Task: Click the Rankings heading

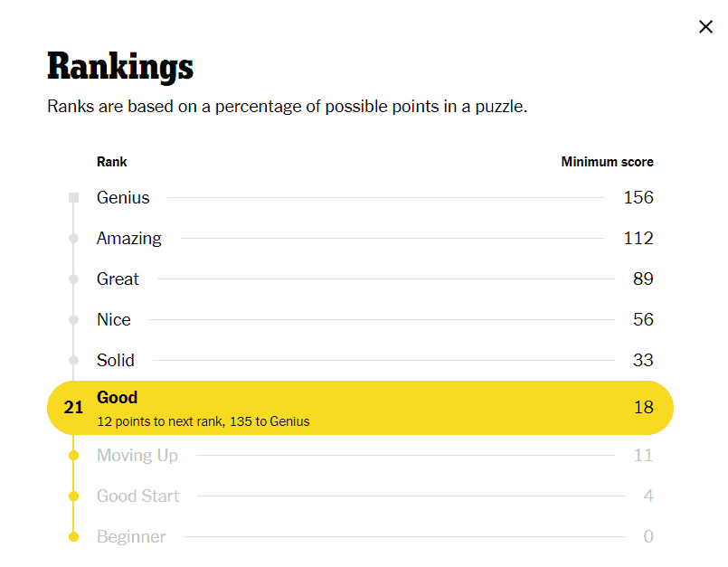Action: tap(120, 66)
